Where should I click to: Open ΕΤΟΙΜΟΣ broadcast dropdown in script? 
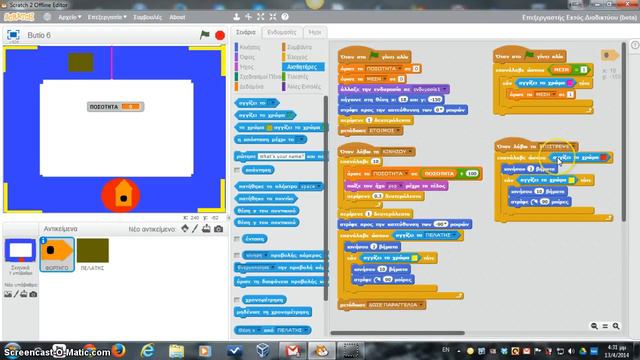pyautogui.click(x=384, y=131)
